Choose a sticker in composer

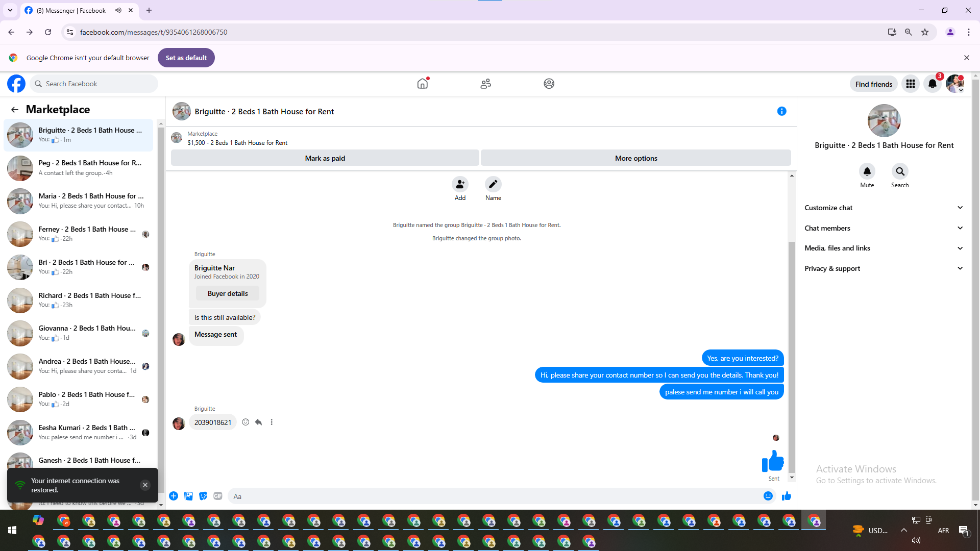[x=203, y=496]
